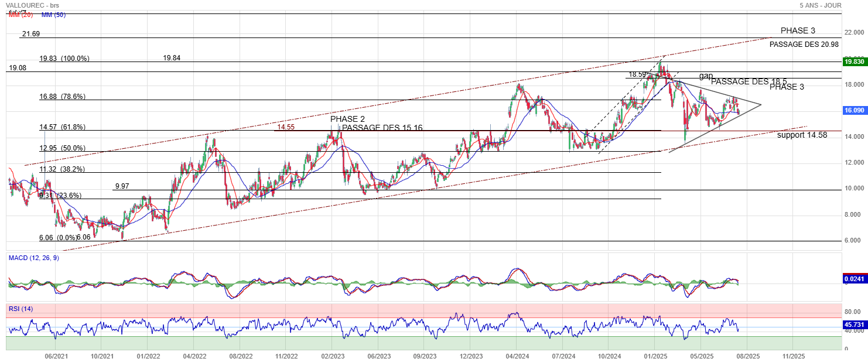Select the 01/2022 date on time axis
The width and height of the screenshot is (868, 362).
tap(149, 356)
